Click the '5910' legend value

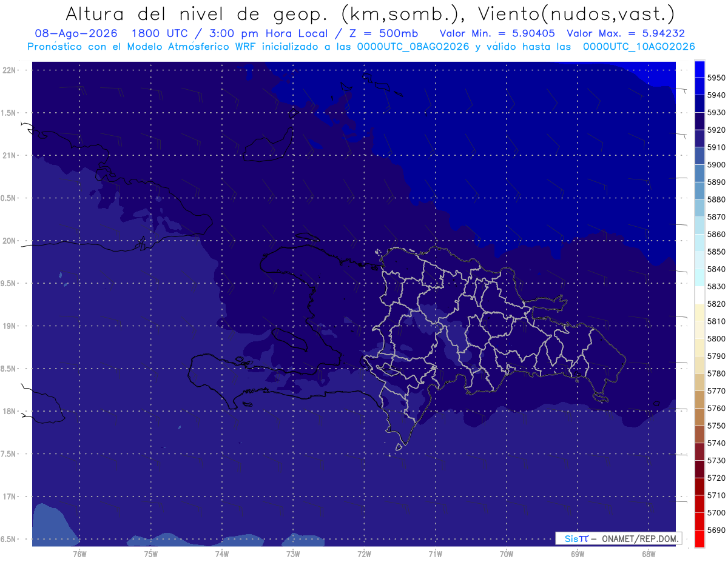point(716,147)
